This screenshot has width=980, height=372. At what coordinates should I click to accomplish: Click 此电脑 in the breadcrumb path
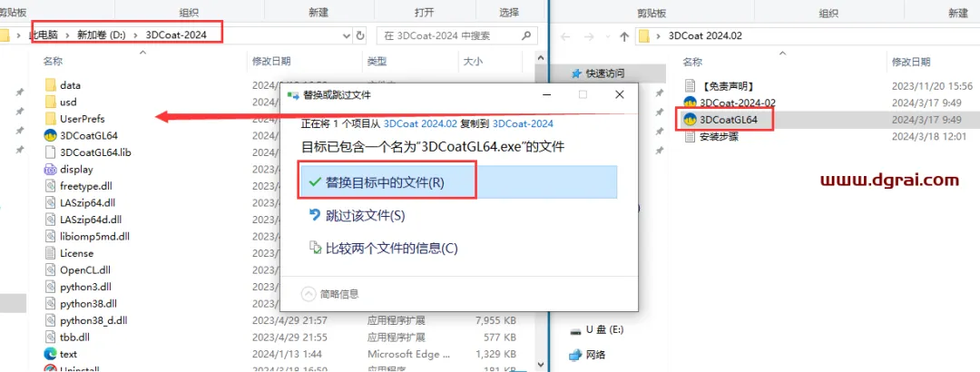pos(44,35)
